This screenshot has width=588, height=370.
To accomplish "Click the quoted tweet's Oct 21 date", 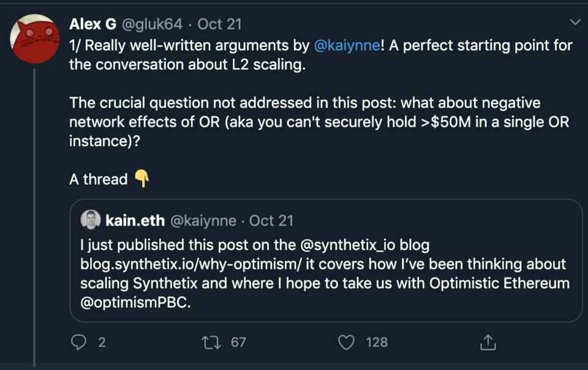I will tap(271, 220).
